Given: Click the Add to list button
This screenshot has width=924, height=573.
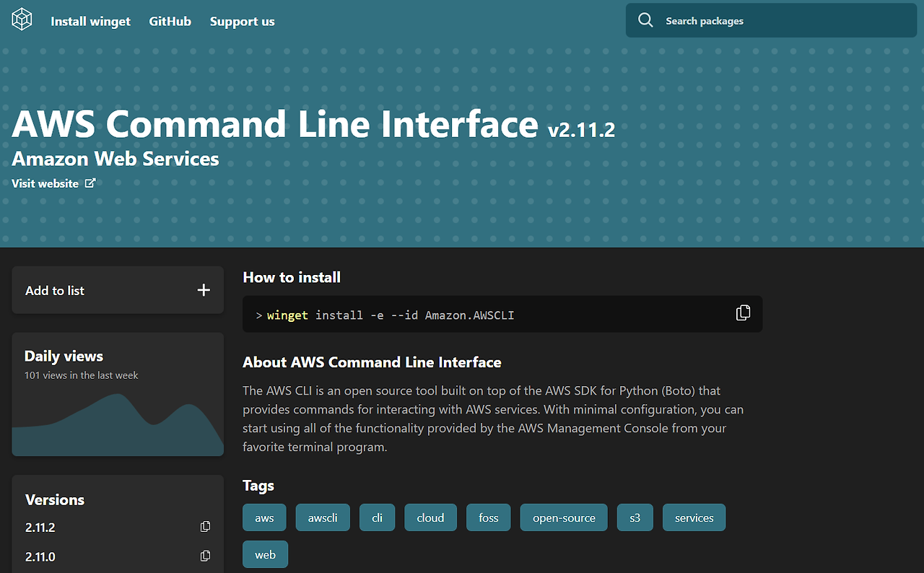Looking at the screenshot, I should [x=118, y=290].
